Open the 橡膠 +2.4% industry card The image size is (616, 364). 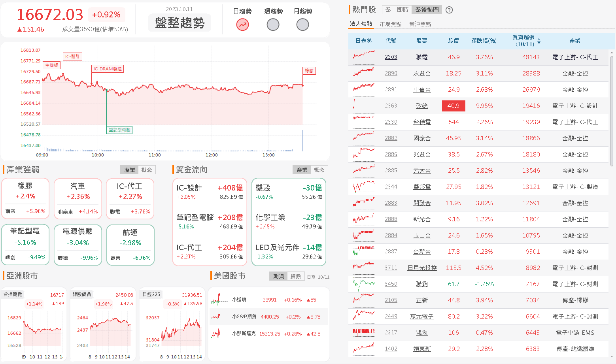click(25, 199)
